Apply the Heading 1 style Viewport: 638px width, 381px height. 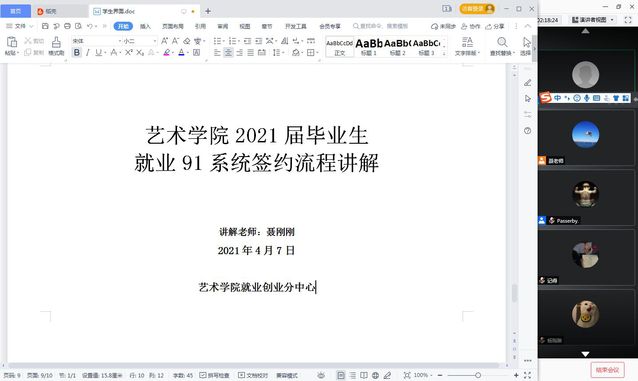click(x=369, y=47)
